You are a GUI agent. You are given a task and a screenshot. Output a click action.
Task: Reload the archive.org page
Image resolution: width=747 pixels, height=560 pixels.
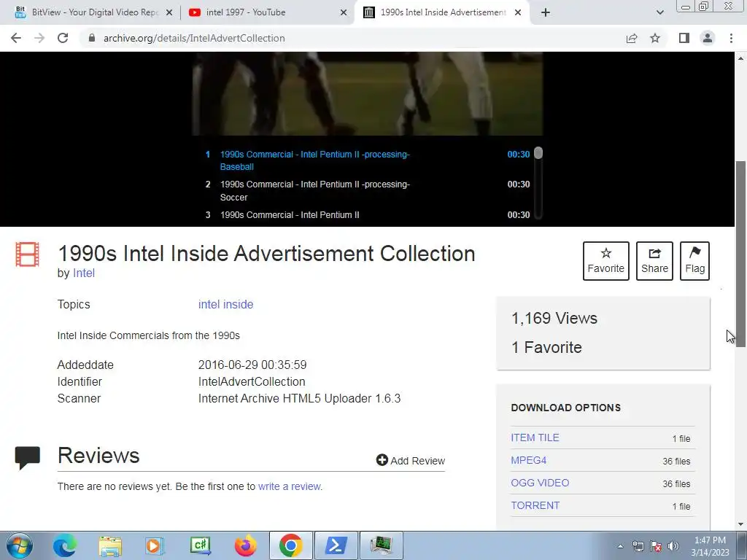[63, 38]
